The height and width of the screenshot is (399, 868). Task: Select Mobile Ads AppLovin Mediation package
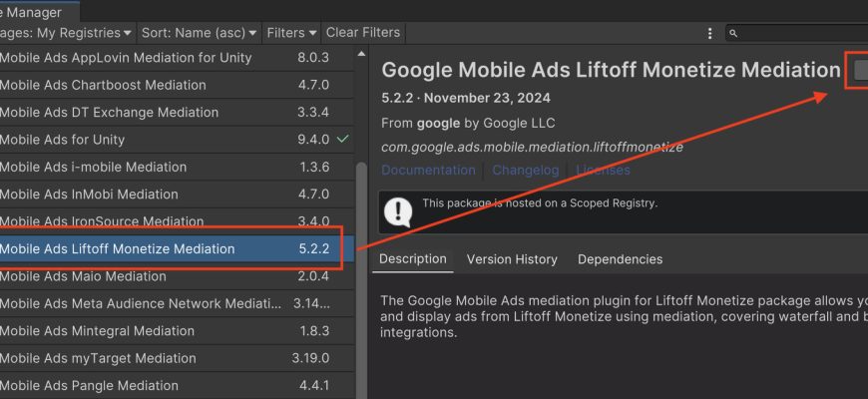click(x=177, y=58)
